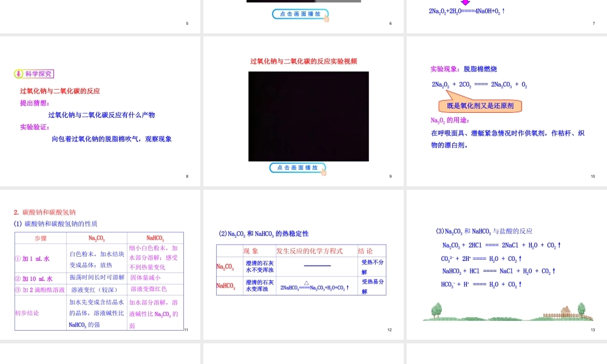Click the heading (2)Na2CO3 和 NaHCO3 的热稳定性
This screenshot has width=607, height=364.
coord(263,234)
